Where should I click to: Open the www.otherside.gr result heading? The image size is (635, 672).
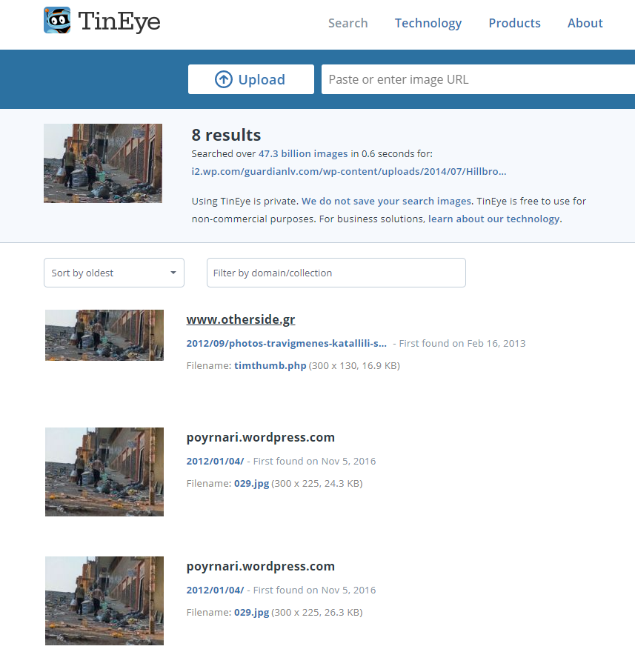pyautogui.click(x=241, y=319)
